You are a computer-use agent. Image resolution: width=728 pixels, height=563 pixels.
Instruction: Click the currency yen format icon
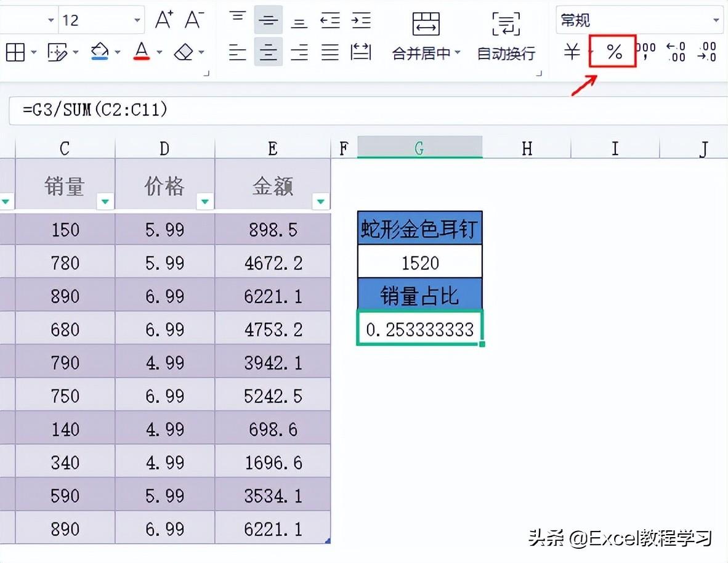[x=572, y=52]
